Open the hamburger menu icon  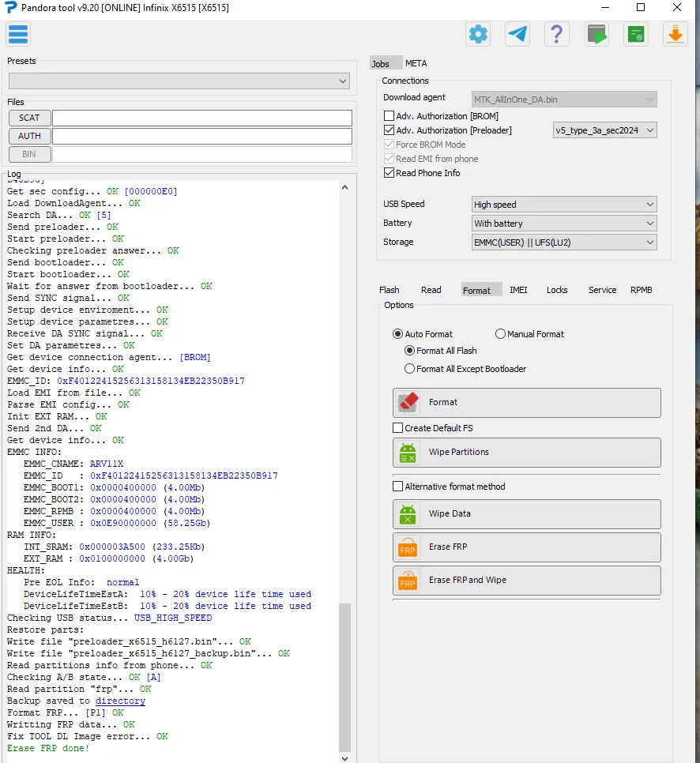coord(18,34)
